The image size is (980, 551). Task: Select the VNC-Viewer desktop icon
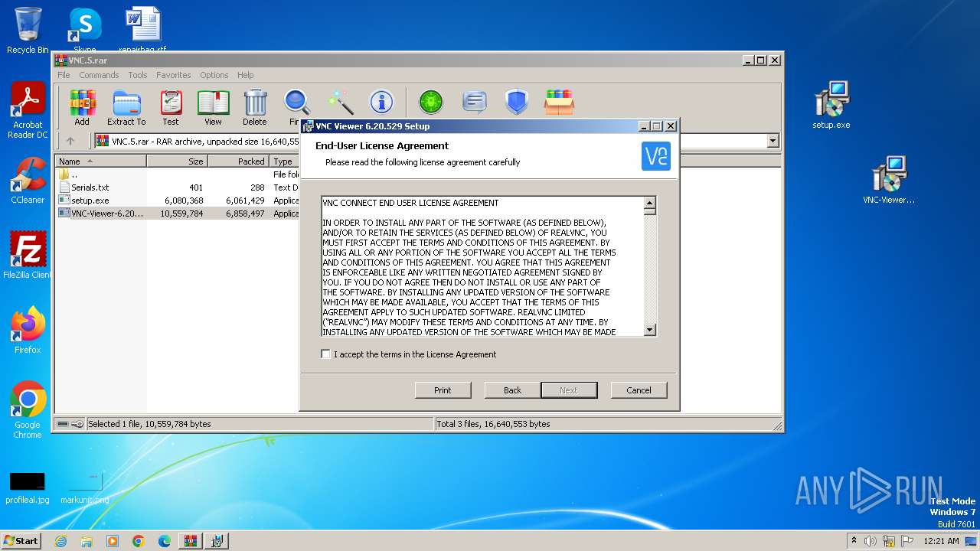(x=889, y=181)
